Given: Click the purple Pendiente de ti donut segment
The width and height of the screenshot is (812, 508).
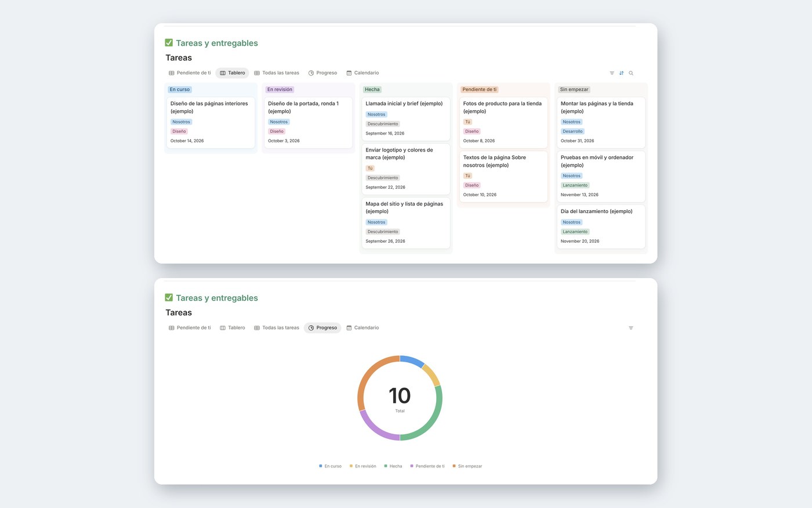Looking at the screenshot, I should point(375,428).
